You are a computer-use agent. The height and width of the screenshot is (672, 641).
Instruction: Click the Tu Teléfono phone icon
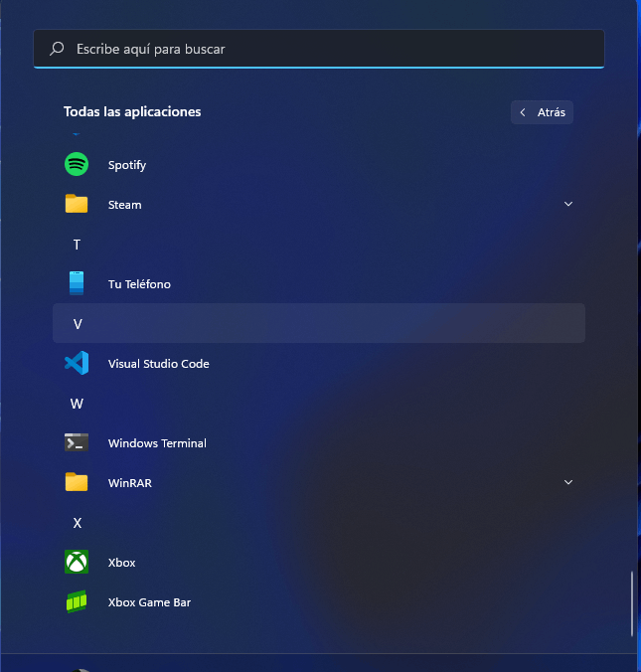pos(77,283)
